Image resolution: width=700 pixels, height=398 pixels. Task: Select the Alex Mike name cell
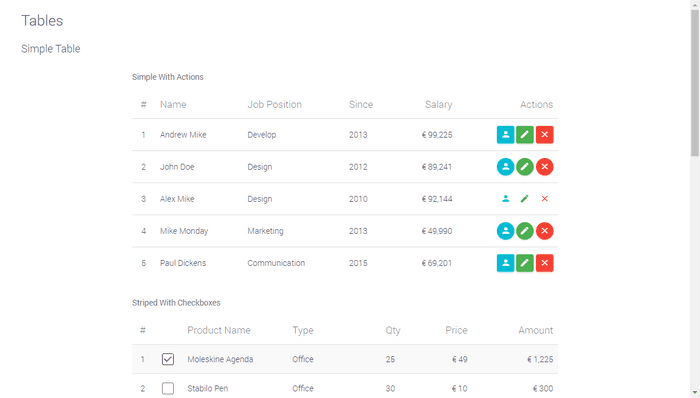177,199
